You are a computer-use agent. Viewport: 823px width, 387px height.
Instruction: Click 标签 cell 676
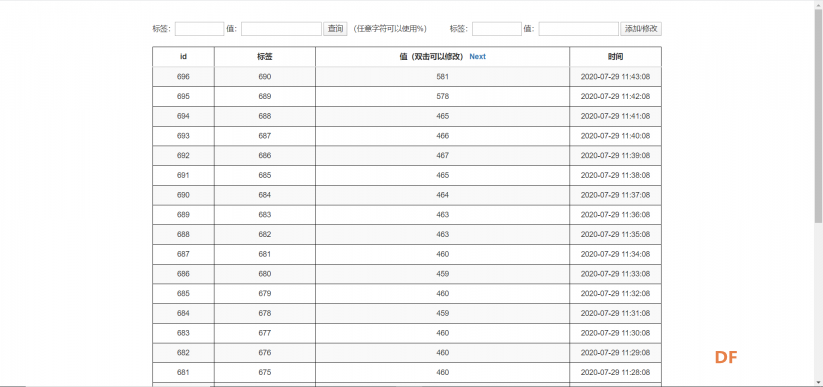point(265,352)
